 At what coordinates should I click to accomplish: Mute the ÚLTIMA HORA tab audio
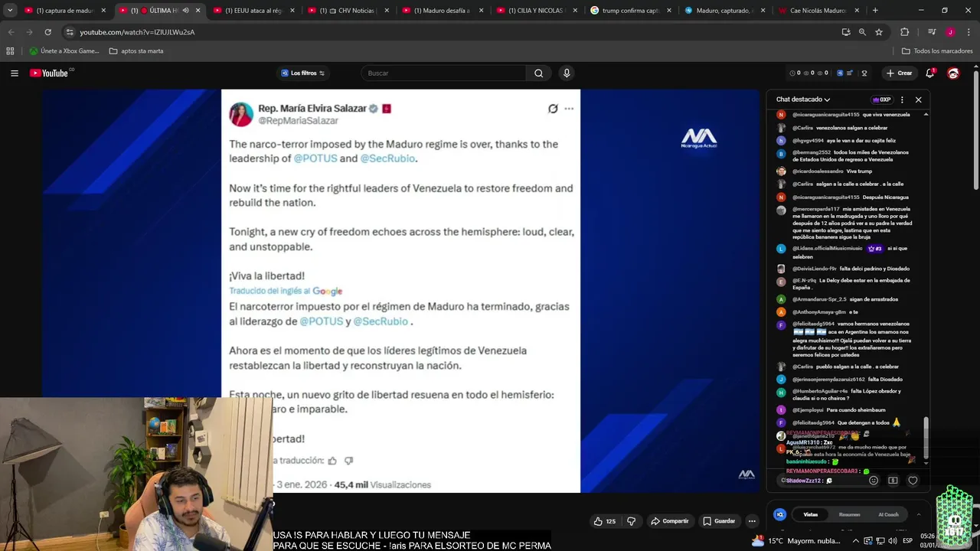[185, 11]
